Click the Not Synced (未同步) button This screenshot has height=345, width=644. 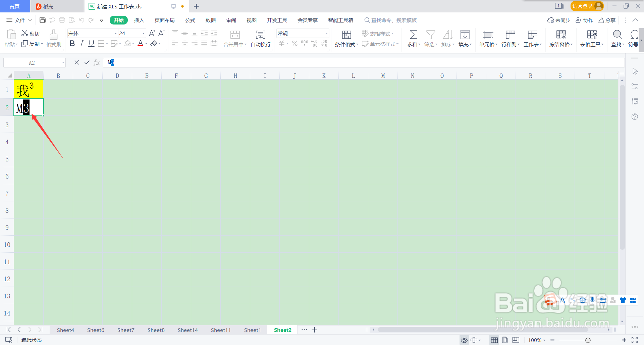click(559, 20)
